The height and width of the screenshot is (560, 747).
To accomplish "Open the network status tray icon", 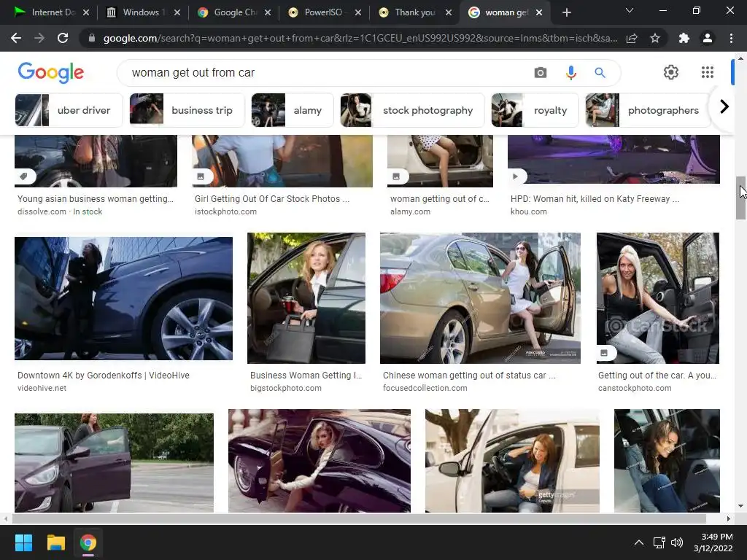I will (659, 542).
